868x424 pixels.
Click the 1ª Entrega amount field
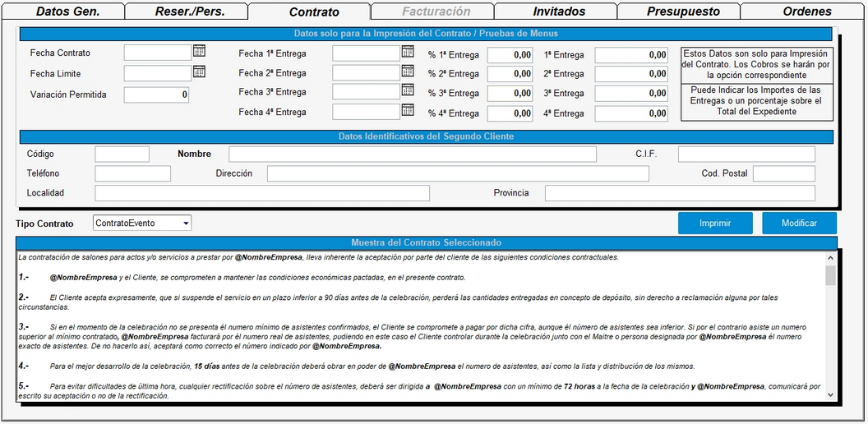(631, 55)
